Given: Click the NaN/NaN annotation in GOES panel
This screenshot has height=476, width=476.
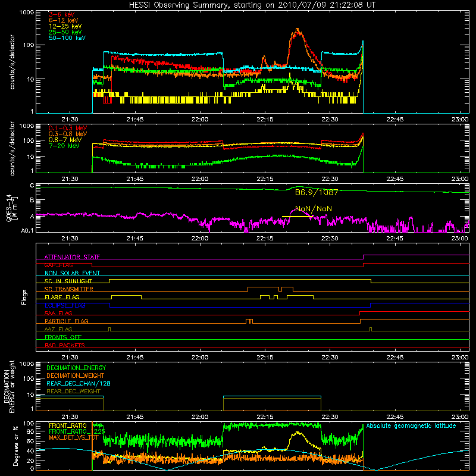Looking at the screenshot, I should click(314, 209).
